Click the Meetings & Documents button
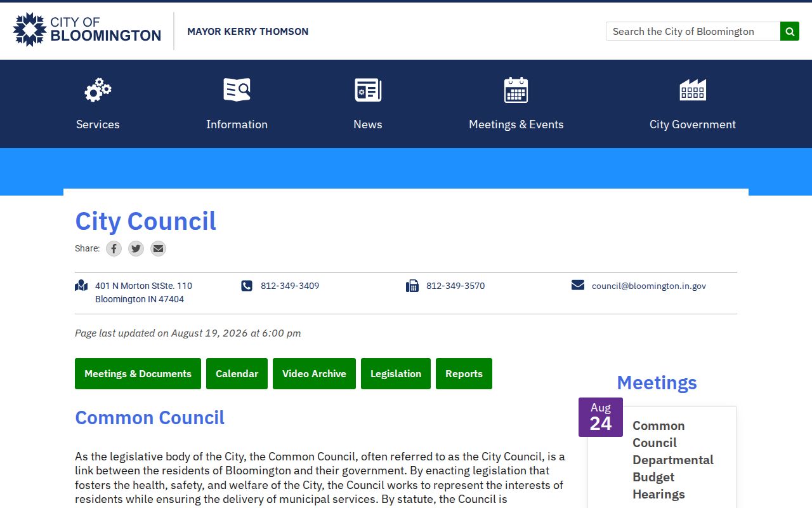812x508 pixels. [x=138, y=373]
